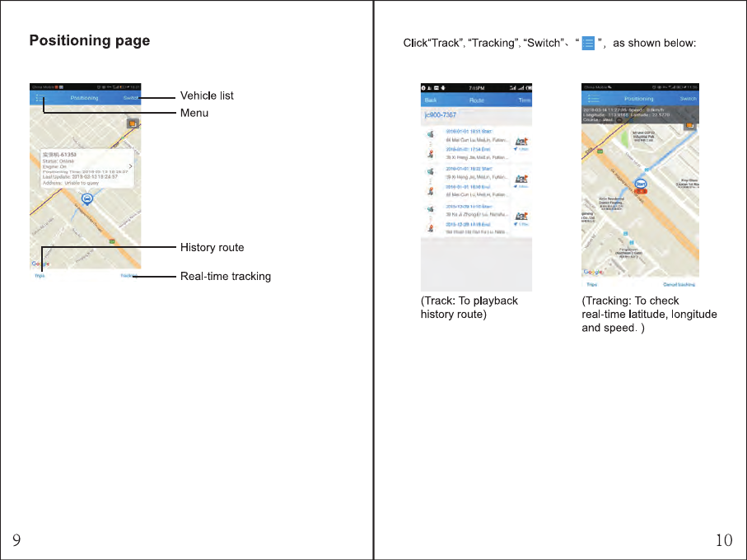Play back the third trip via its map icon
This screenshot has width=747, height=560.
[521, 217]
